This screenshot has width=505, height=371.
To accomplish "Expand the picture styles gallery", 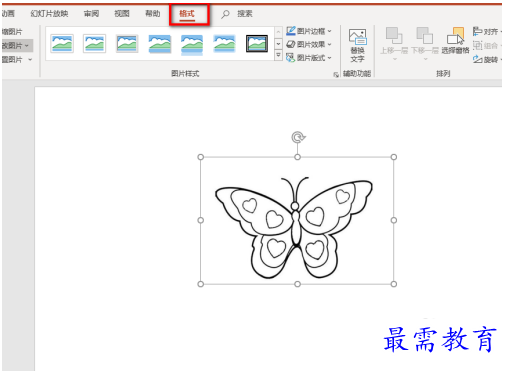I will click(278, 55).
